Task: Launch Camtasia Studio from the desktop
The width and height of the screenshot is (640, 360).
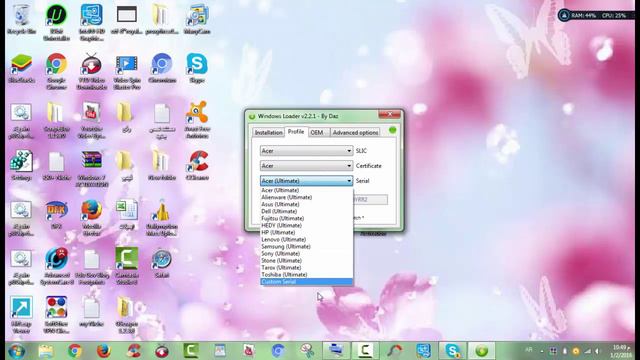Action: tap(127, 266)
